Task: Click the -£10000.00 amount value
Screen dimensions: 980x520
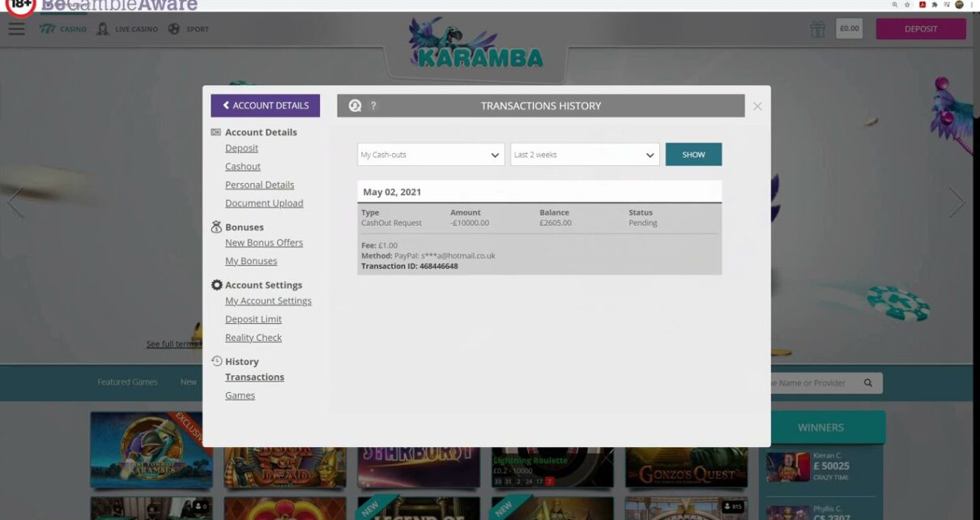Action: click(x=470, y=223)
